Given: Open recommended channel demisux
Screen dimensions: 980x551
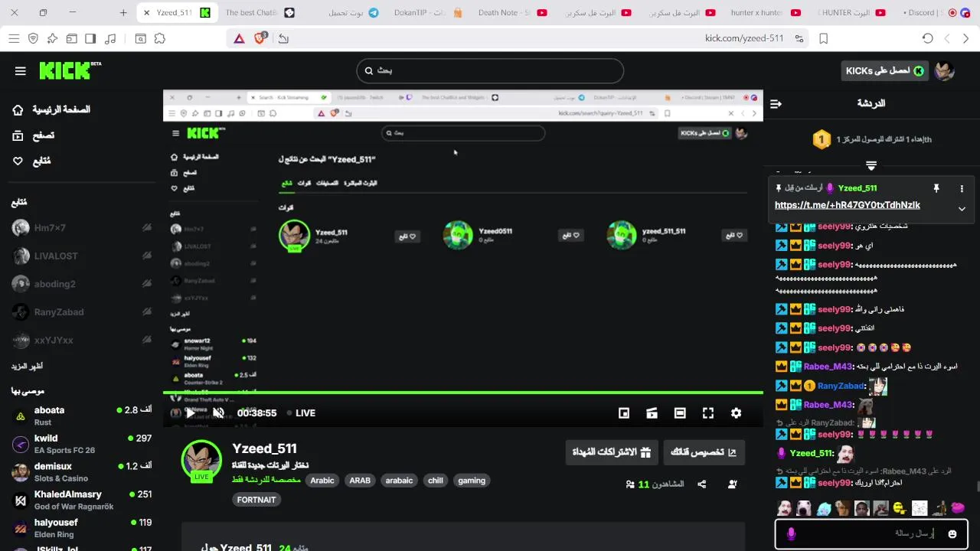Looking at the screenshot, I should pyautogui.click(x=81, y=471).
